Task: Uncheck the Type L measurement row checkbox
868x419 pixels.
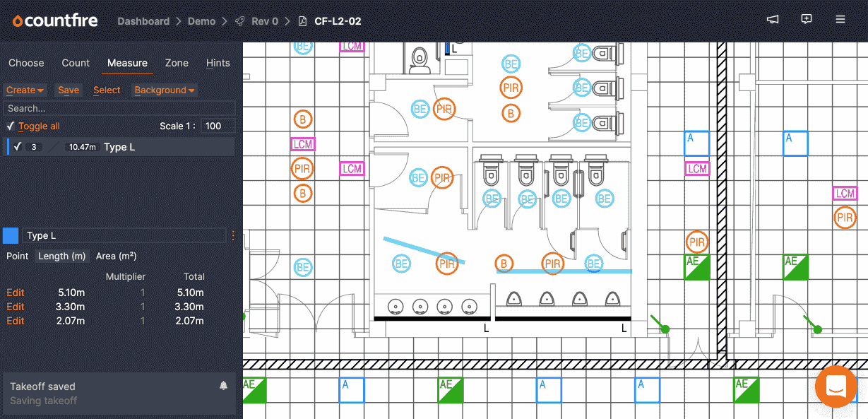Action: pyautogui.click(x=18, y=147)
